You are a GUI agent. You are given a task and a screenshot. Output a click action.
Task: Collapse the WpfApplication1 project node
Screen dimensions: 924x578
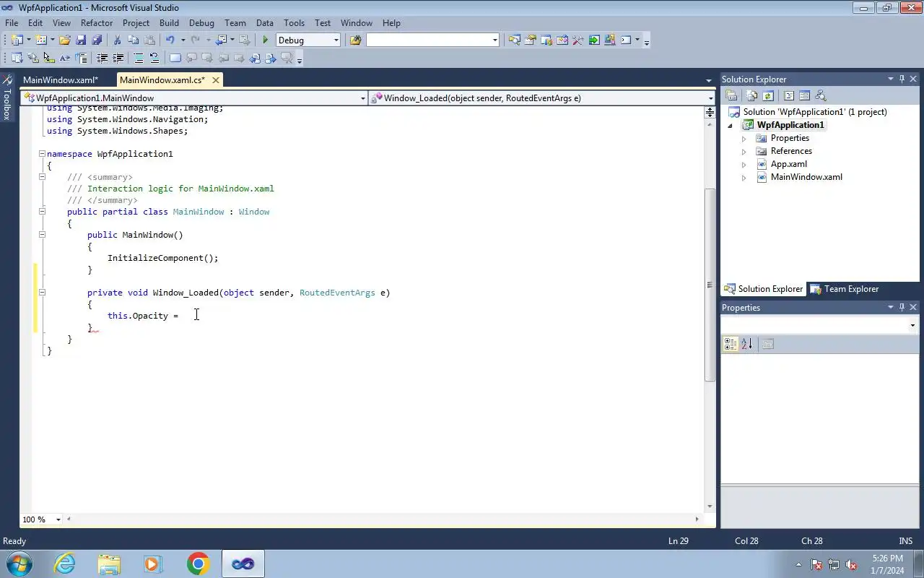pos(731,126)
